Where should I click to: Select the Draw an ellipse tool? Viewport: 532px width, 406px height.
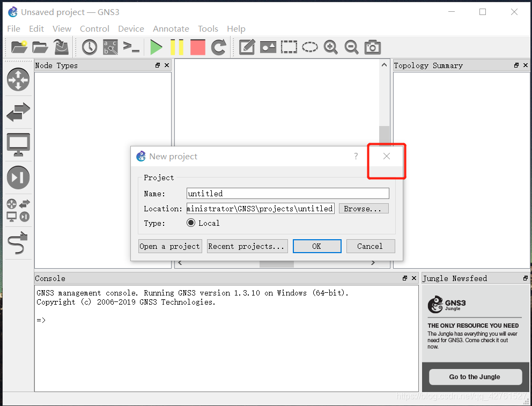click(310, 47)
